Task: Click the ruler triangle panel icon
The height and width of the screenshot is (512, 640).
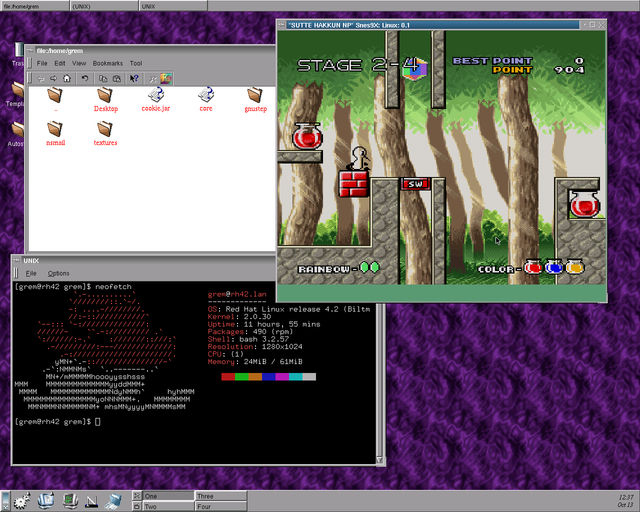Action: [x=91, y=501]
